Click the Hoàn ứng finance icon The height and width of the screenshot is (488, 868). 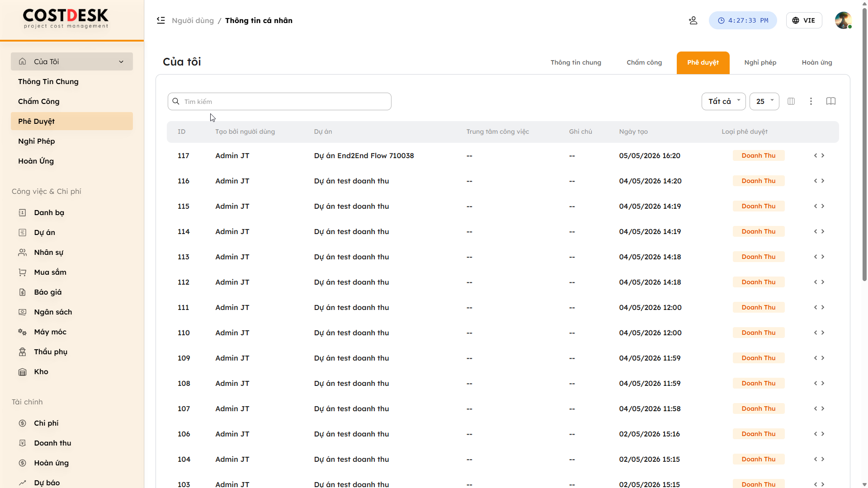(x=22, y=463)
